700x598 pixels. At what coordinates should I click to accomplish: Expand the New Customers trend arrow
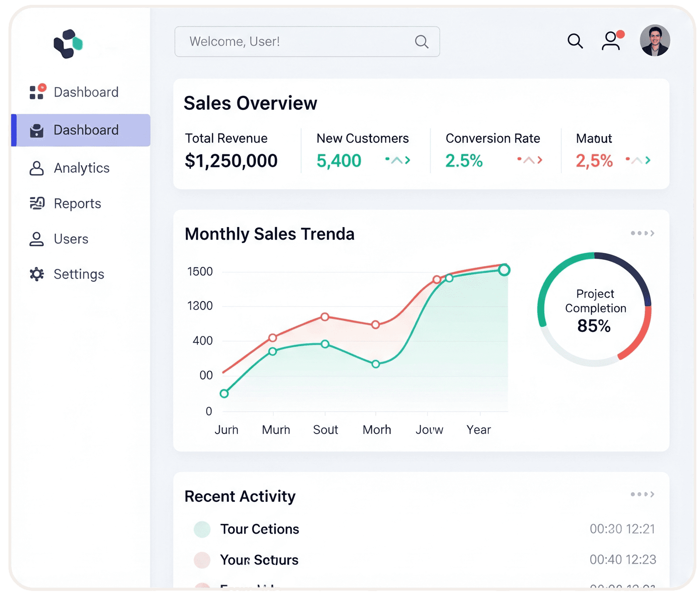(398, 161)
